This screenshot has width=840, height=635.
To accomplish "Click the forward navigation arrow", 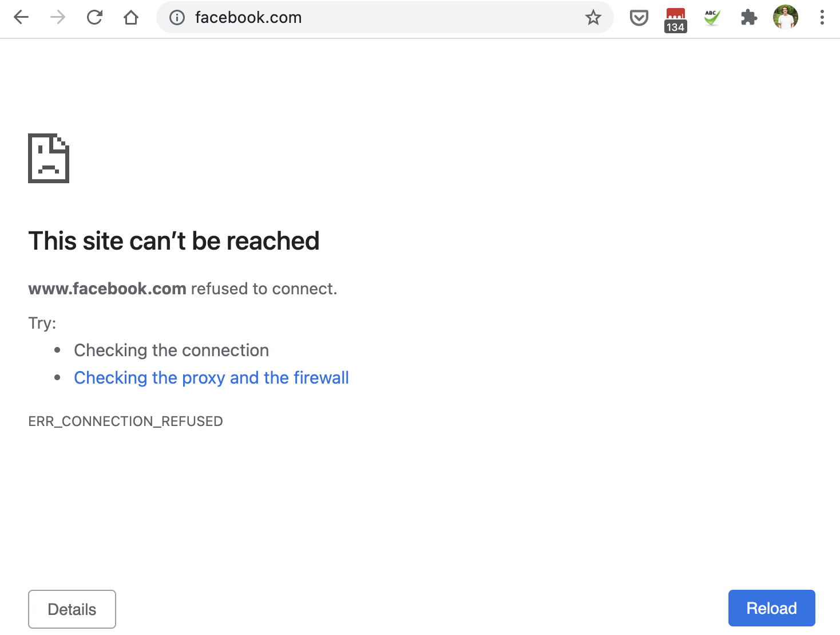I will [x=58, y=18].
